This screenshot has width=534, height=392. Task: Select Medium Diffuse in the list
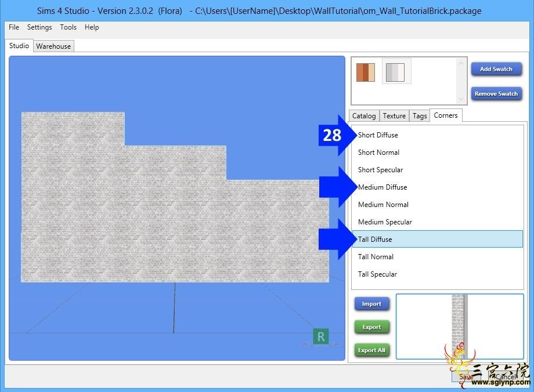click(437, 187)
